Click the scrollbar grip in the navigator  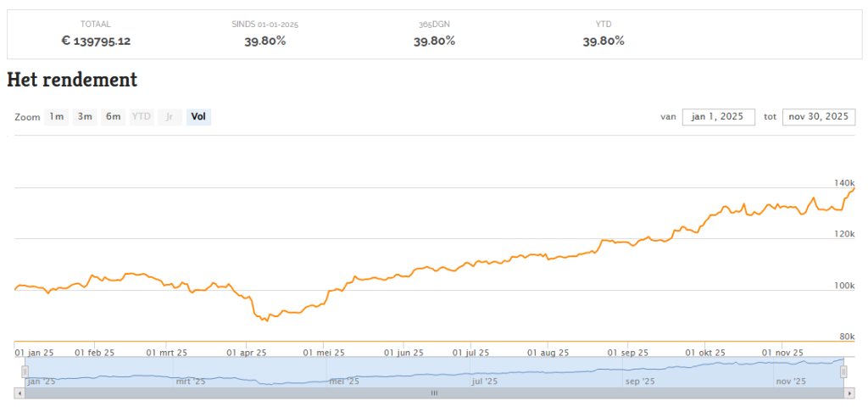(x=434, y=393)
